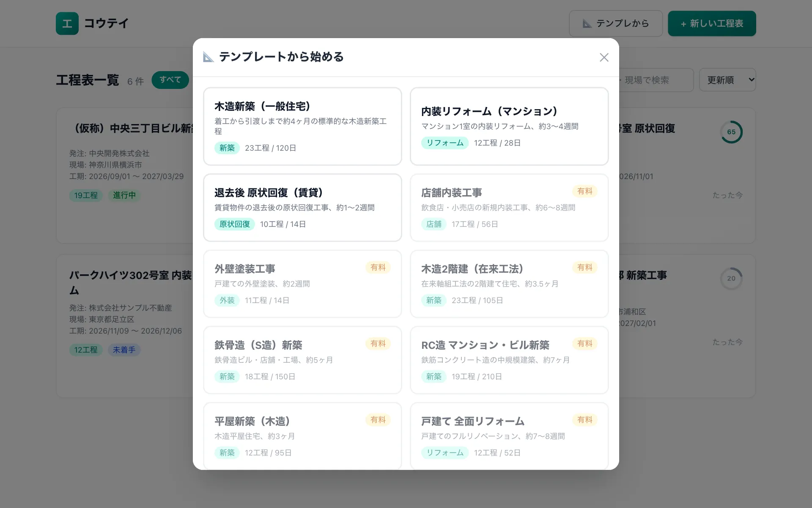
Task: Choose the 木造新築（一般住宅） template
Action: click(302, 126)
